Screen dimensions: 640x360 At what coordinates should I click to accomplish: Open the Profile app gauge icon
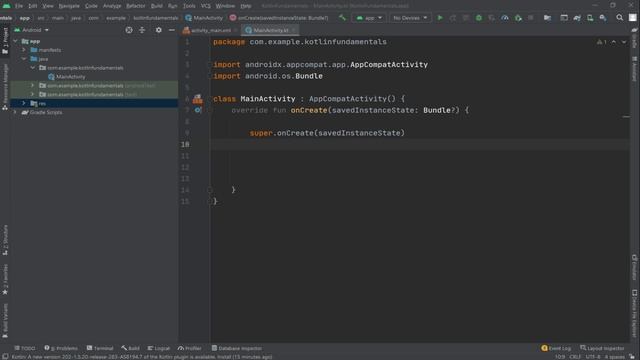(x=505, y=18)
